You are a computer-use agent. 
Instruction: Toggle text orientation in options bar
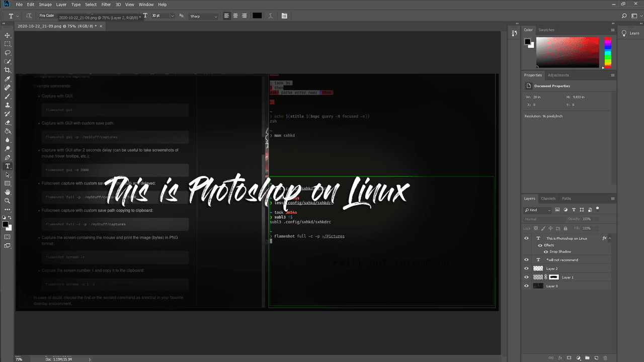tap(29, 16)
